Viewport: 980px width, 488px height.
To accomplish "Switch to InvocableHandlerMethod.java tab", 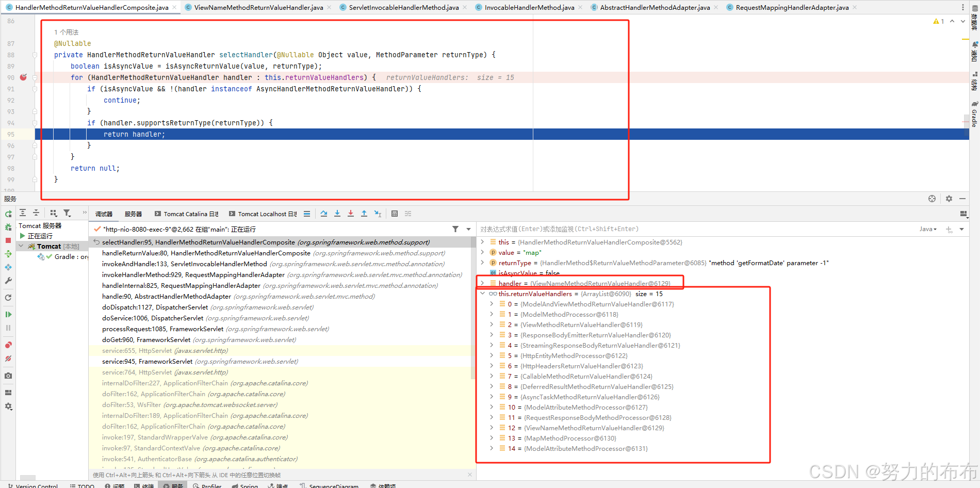I will pos(529,7).
